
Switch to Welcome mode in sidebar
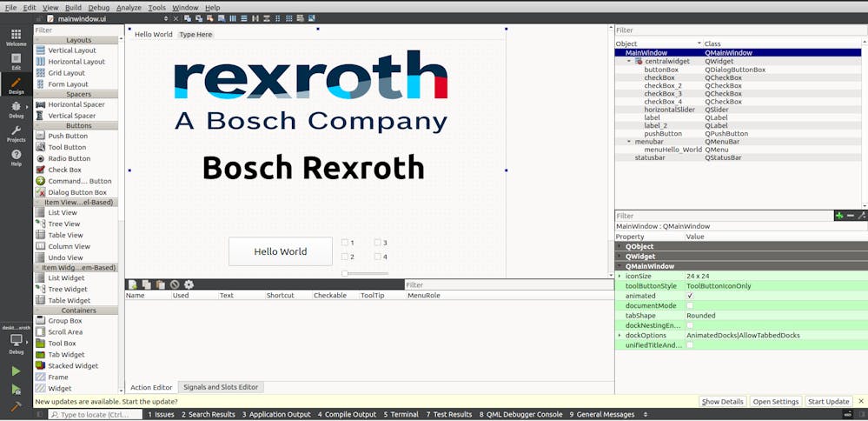point(16,37)
